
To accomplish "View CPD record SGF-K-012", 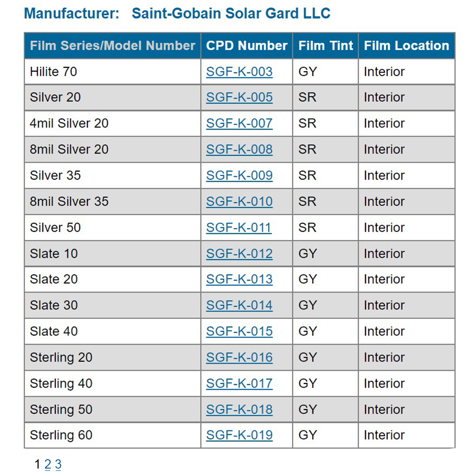I will pos(239,254).
